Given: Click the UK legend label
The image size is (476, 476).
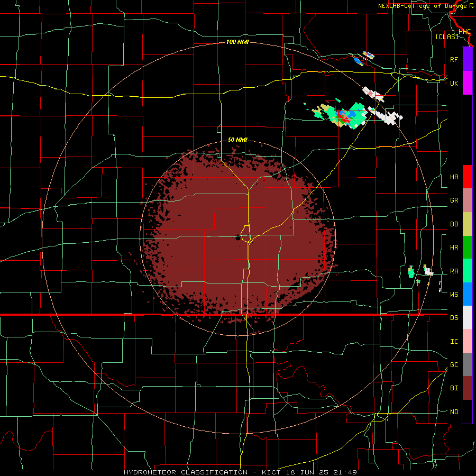Looking at the screenshot, I should pos(454,83).
